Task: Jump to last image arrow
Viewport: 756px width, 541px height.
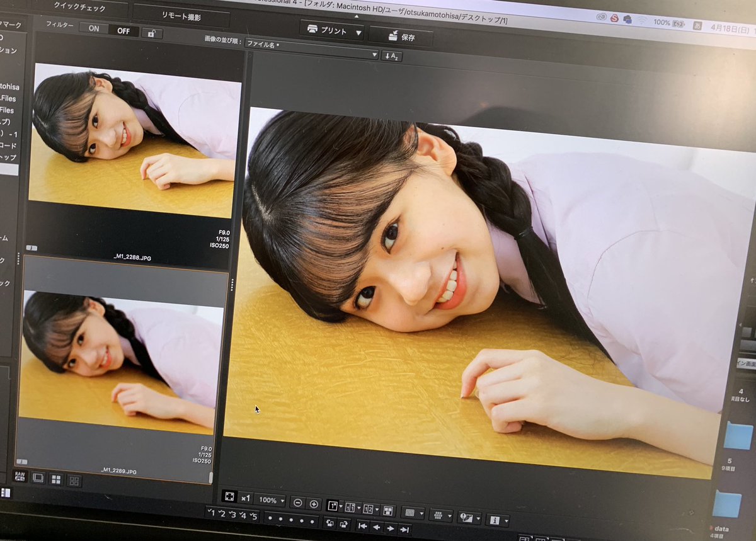Action: [405, 529]
